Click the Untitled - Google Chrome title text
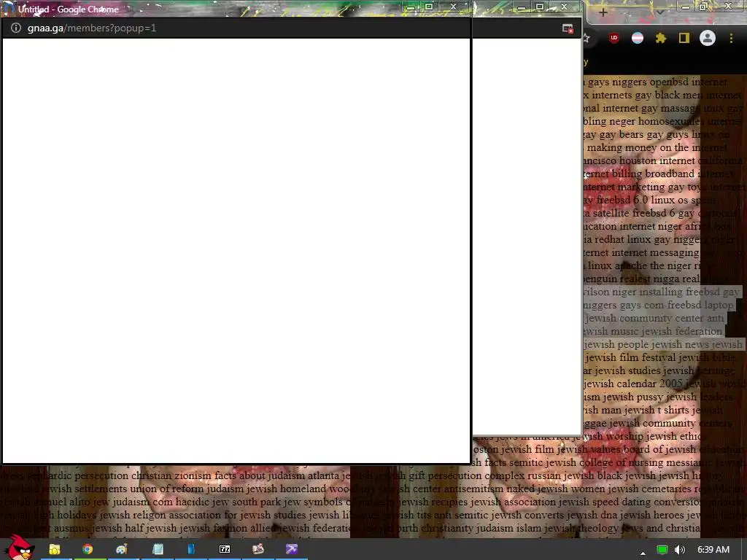Viewport: 747px width, 560px height. coord(68,9)
